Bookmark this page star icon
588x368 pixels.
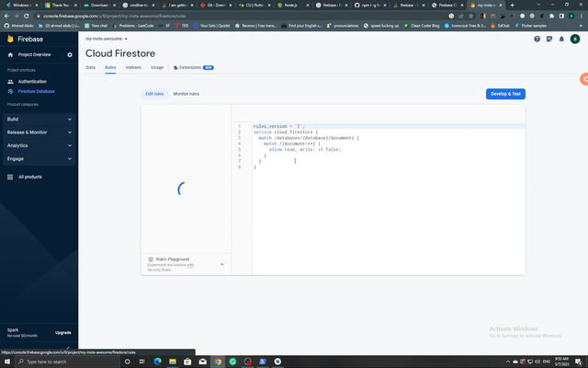click(x=471, y=17)
